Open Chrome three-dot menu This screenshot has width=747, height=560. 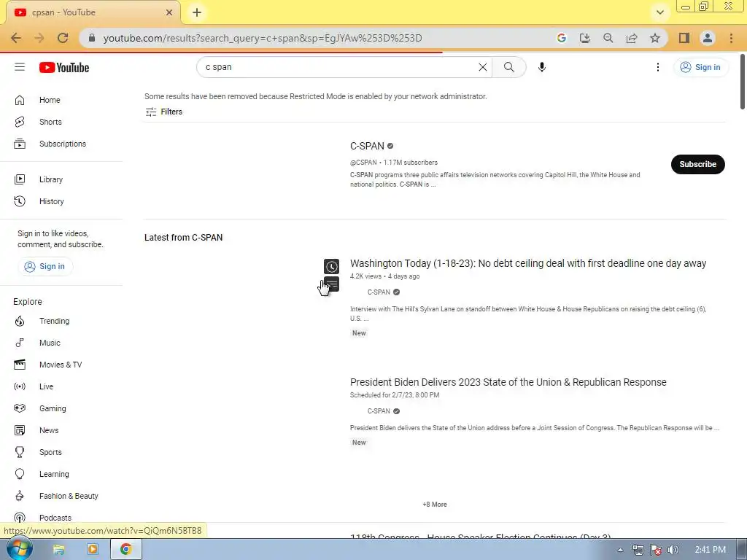[731, 38]
